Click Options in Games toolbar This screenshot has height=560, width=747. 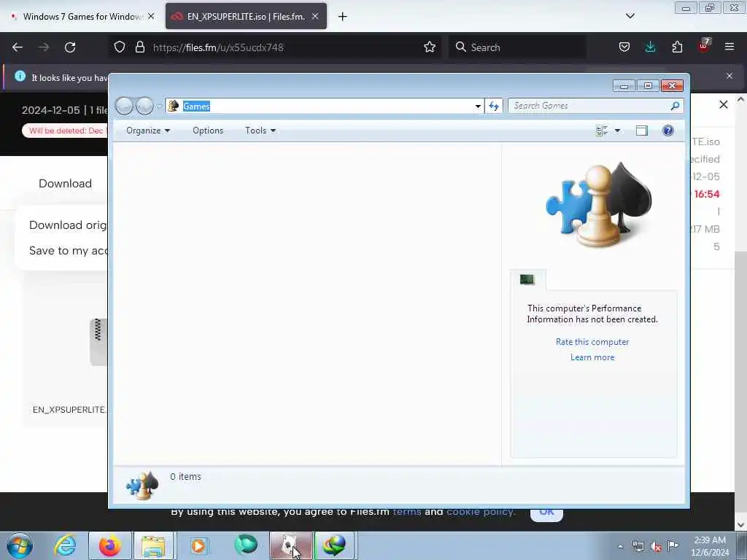(x=208, y=131)
